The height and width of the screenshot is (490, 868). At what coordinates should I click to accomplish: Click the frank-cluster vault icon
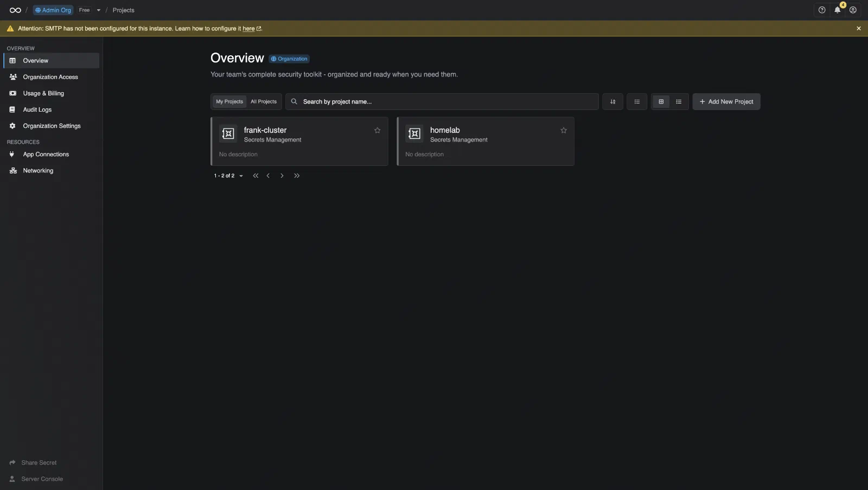[228, 133]
